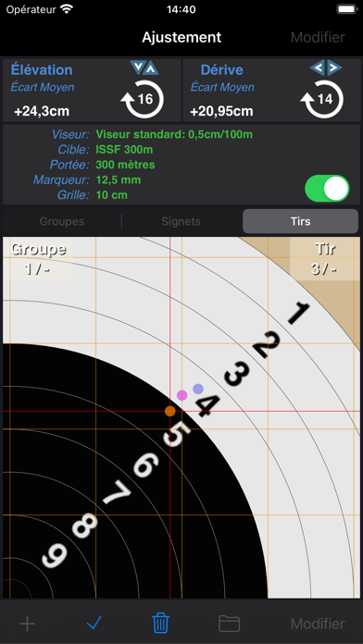Tap the elevation 16 clicks rotation icon
363x644 pixels.
tap(143, 99)
